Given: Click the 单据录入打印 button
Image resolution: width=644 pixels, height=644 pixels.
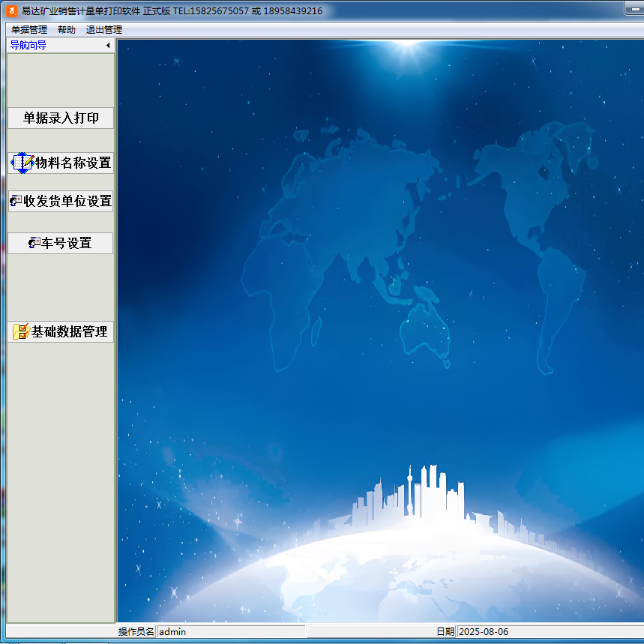Looking at the screenshot, I should coord(61,118).
